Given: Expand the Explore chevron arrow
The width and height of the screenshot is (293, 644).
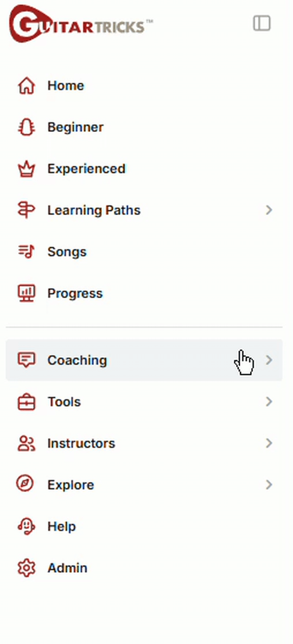Looking at the screenshot, I should (x=269, y=485).
